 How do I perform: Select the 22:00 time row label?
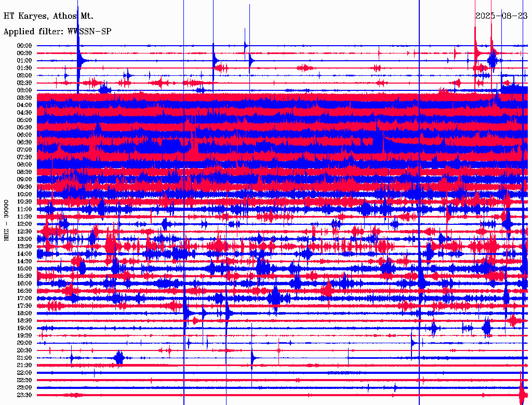24,373
